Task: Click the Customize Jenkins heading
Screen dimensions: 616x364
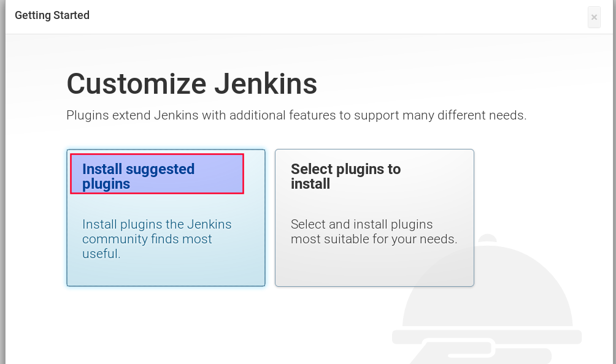Action: tap(191, 84)
